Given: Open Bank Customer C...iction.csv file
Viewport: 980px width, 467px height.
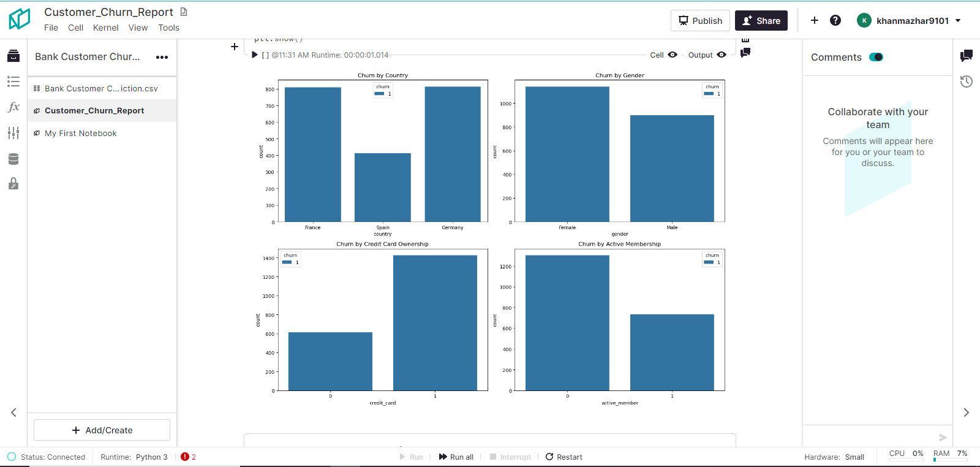Looking at the screenshot, I should 102,88.
